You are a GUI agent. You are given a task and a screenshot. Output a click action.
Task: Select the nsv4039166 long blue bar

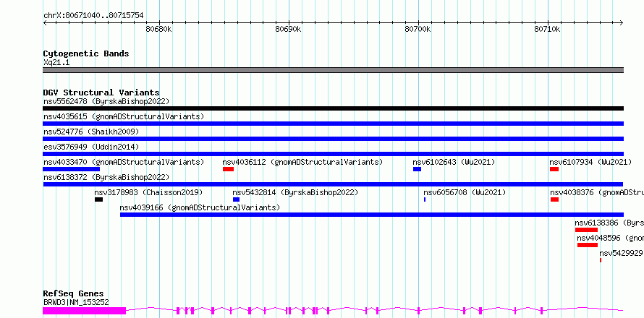[372, 215]
